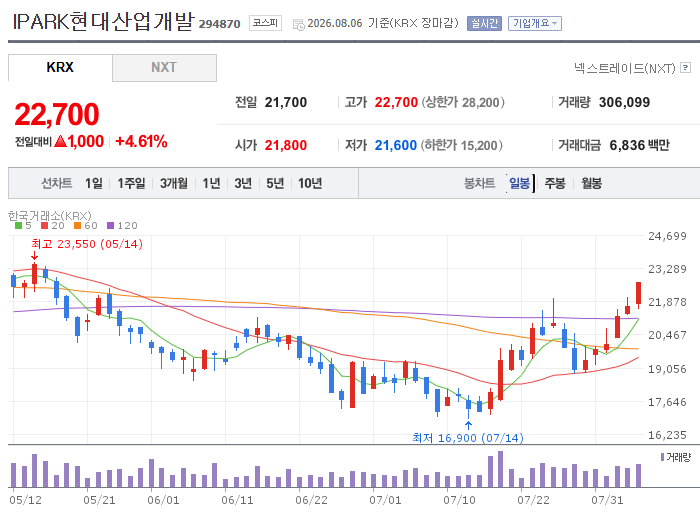This screenshot has height=516, width=700.
Task: Select the 1주일 line chart period
Action: coord(131,183)
